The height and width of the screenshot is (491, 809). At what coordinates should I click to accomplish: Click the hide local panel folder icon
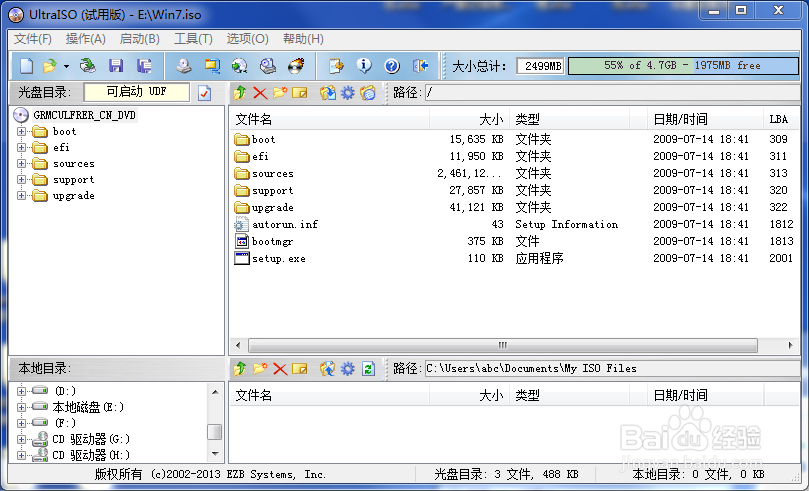[x=368, y=93]
